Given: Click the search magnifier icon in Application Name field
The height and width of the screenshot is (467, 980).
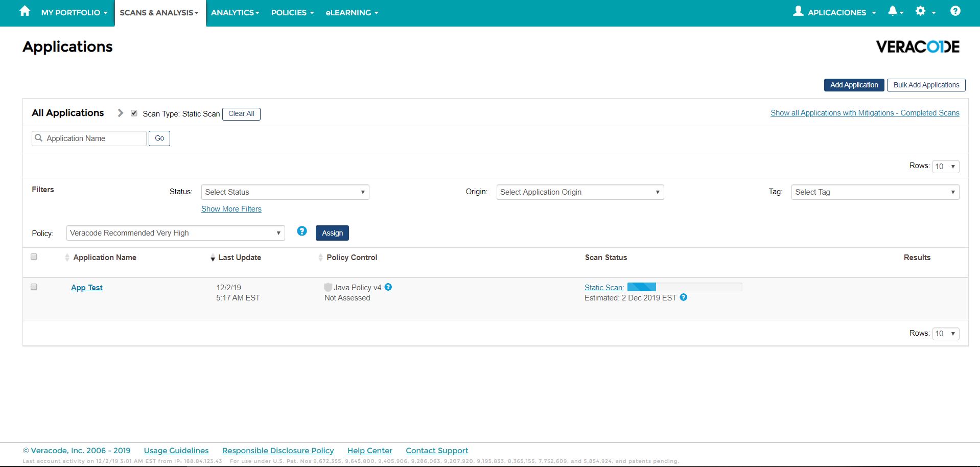Looking at the screenshot, I should click(x=38, y=138).
